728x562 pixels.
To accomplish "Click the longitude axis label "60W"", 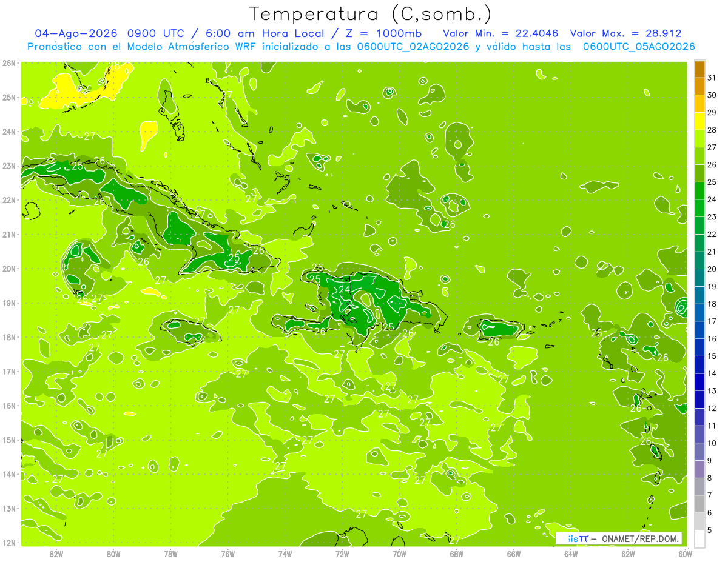I will pyautogui.click(x=685, y=554).
